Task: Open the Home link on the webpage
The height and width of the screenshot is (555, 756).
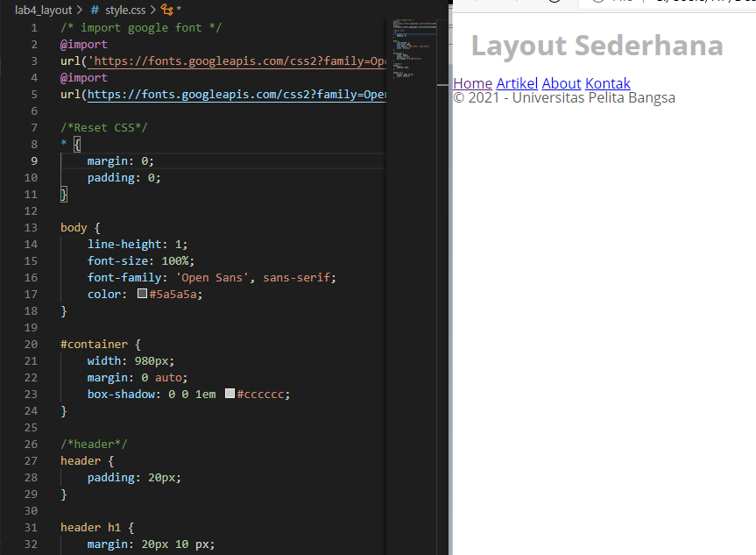Action: coord(472,83)
